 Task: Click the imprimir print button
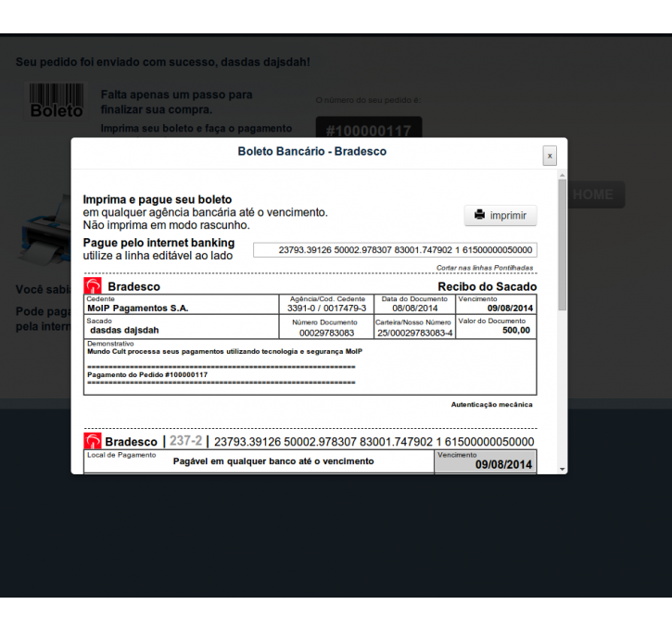point(501,215)
